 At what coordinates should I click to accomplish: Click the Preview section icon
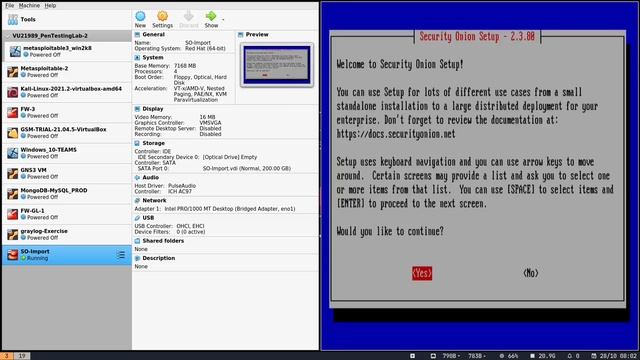point(240,35)
